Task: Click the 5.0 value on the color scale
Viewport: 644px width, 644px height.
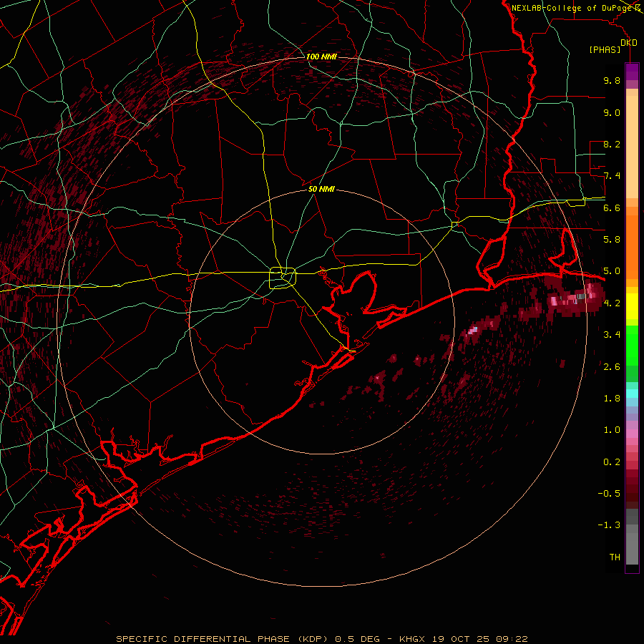Action: [612, 271]
